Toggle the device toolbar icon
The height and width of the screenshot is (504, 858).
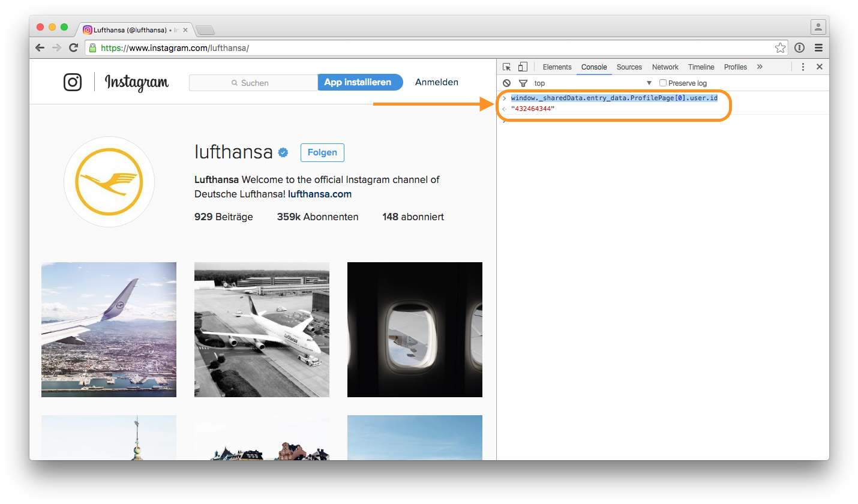tap(522, 67)
